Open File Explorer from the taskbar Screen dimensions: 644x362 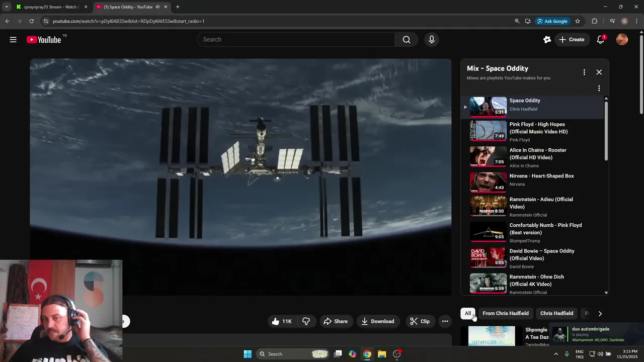coord(382,354)
